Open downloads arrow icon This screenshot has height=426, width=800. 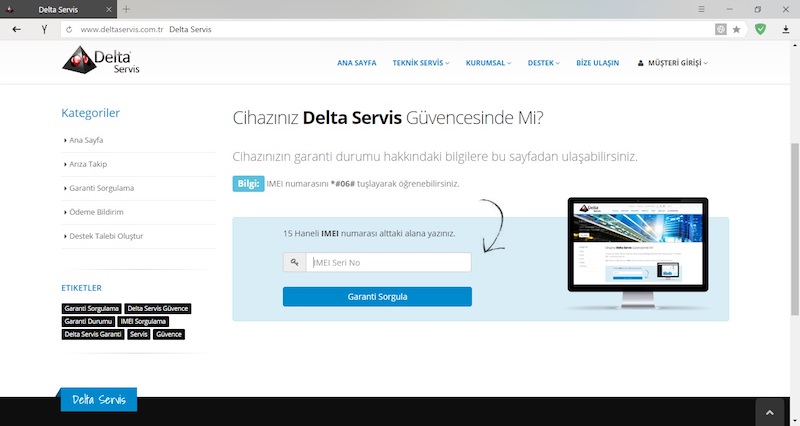pyautogui.click(x=786, y=30)
